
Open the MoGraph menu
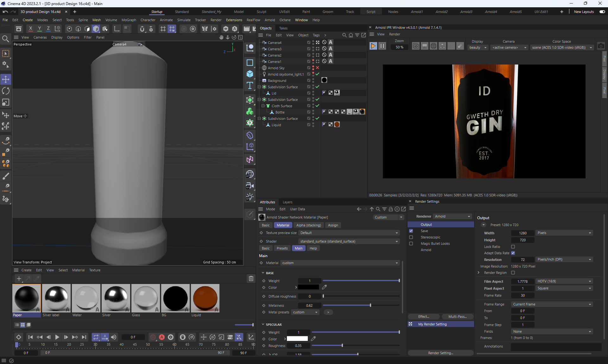coord(129,20)
